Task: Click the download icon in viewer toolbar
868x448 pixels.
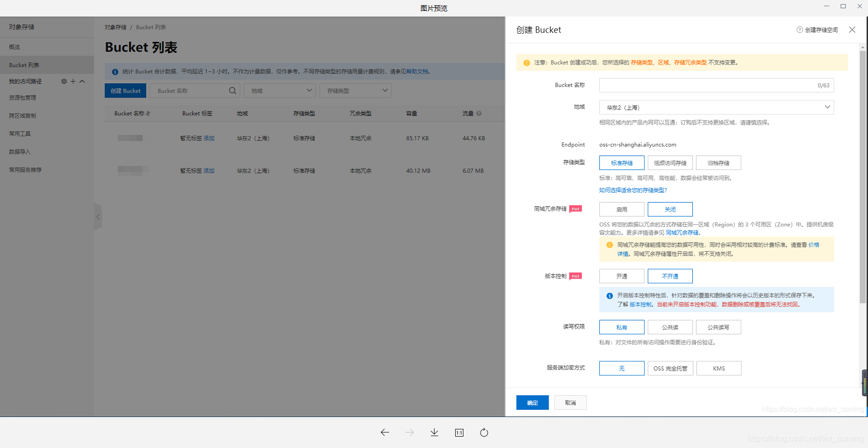Action: coord(435,432)
